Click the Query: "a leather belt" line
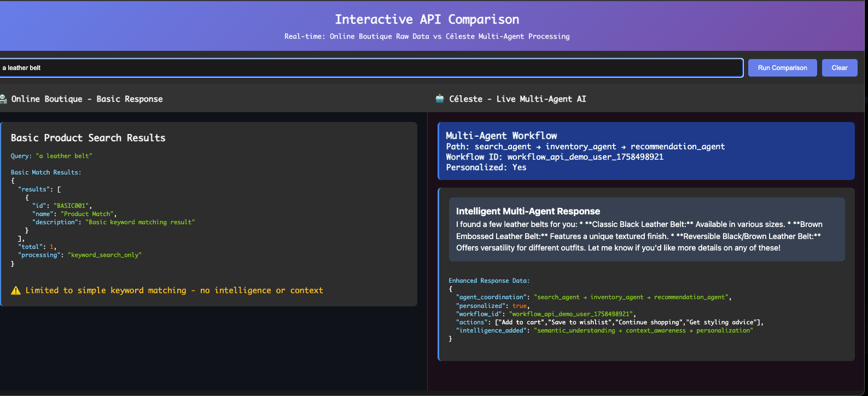Screen dimensions: 868x396 pyautogui.click(x=51, y=156)
